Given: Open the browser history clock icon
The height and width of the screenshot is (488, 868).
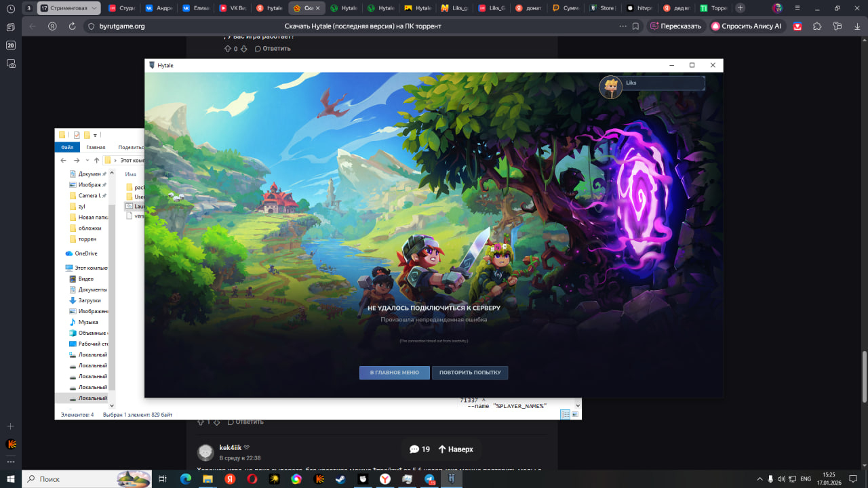Looking at the screenshot, I should click(x=11, y=9).
